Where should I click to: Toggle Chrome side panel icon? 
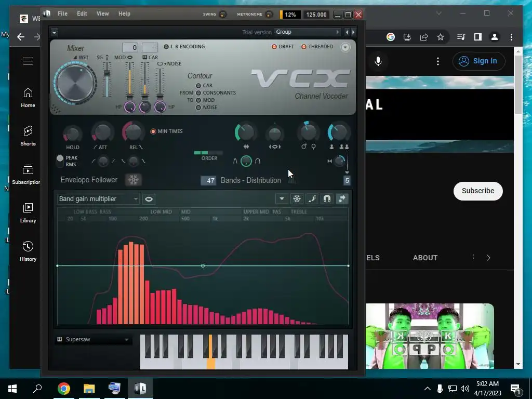point(478,37)
